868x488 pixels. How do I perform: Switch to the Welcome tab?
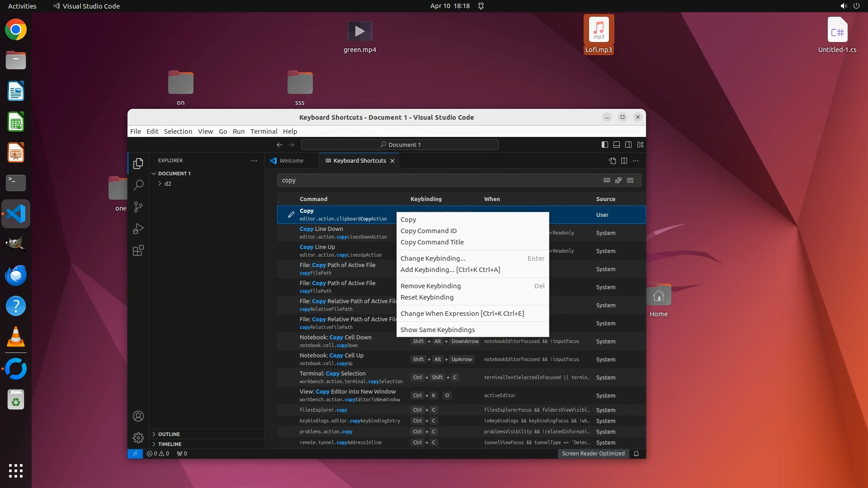[291, 161]
